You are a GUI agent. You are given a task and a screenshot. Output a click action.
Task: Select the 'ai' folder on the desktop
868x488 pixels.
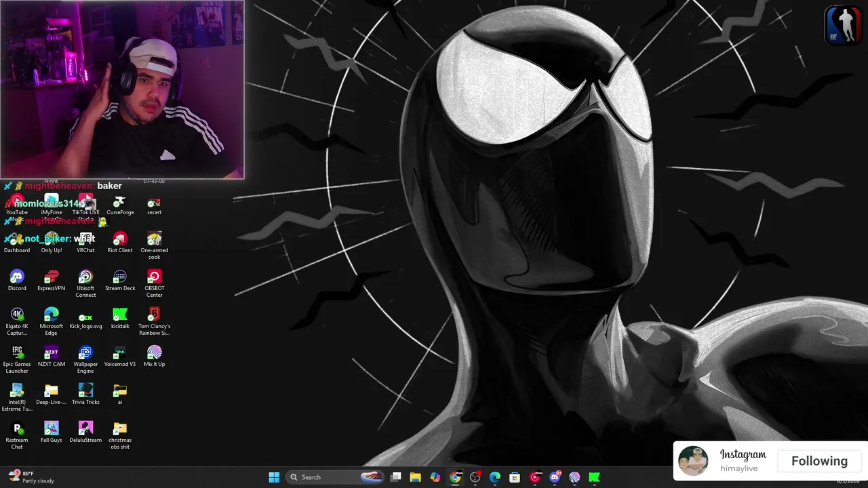(120, 394)
